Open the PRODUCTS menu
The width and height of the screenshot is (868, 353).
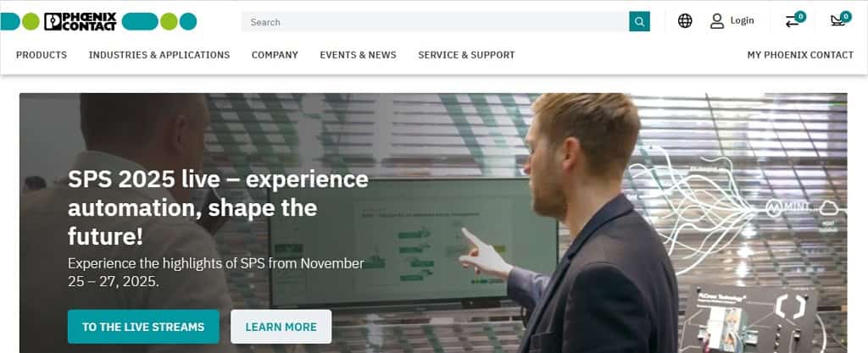(x=42, y=55)
